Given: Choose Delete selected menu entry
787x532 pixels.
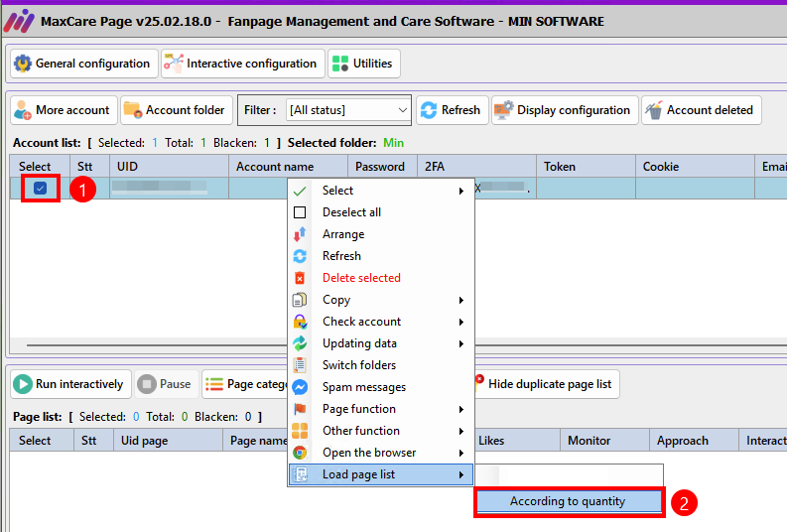Looking at the screenshot, I should [x=381, y=278].
